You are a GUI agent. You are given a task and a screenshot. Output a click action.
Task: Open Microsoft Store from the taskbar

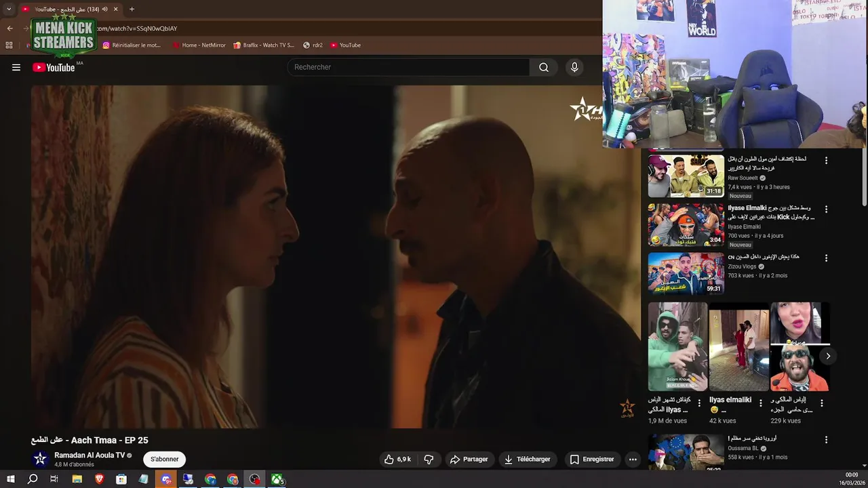121,479
